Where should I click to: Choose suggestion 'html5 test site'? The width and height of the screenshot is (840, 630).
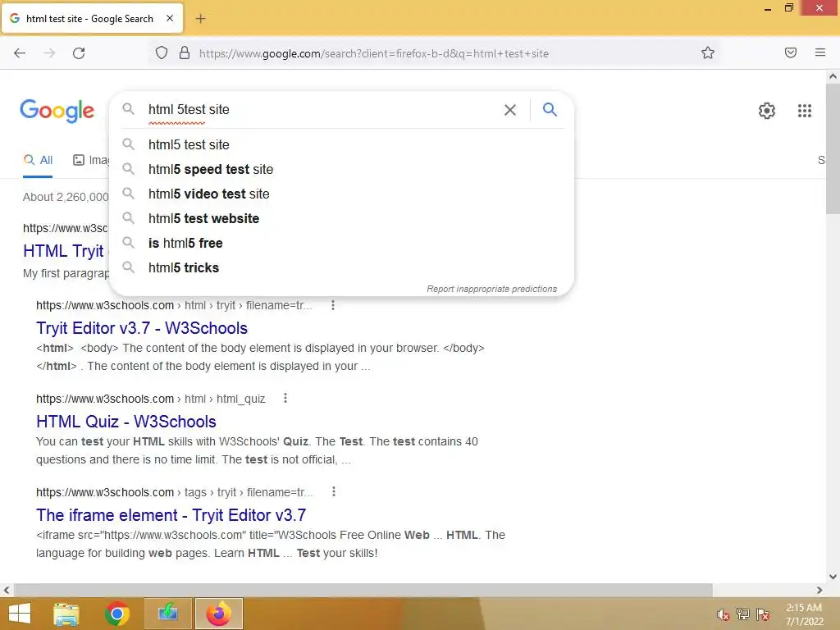[x=342, y=144]
